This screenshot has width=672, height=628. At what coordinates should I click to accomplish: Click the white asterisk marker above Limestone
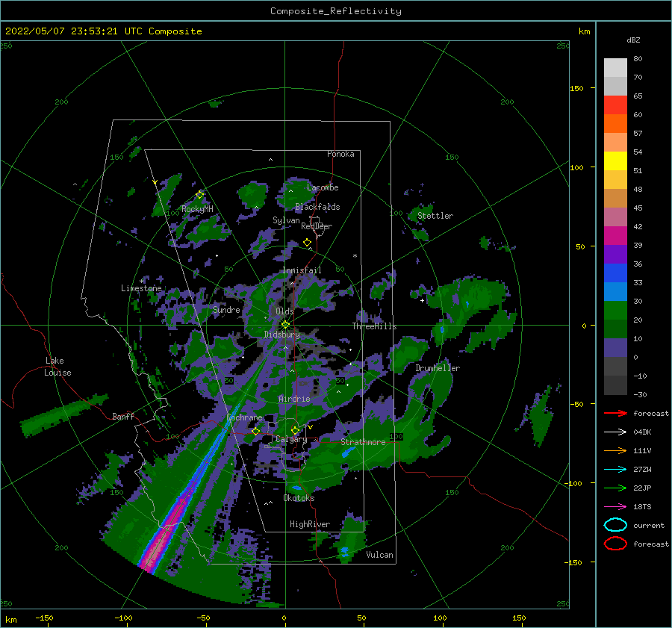tap(141, 282)
